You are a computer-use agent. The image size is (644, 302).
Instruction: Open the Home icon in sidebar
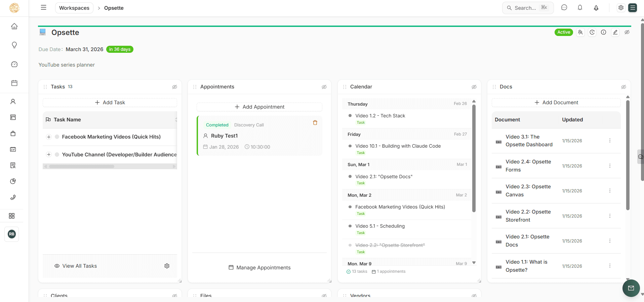click(14, 26)
